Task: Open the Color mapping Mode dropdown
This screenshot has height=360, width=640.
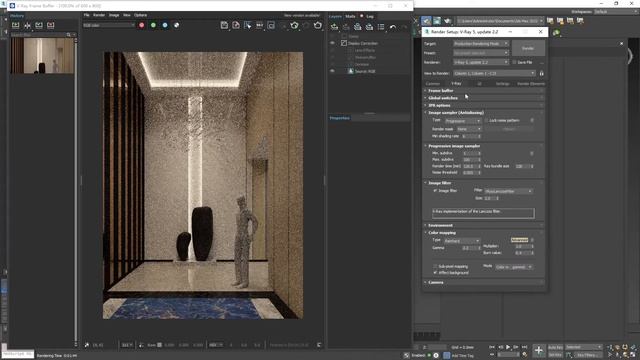Action: tap(514, 267)
